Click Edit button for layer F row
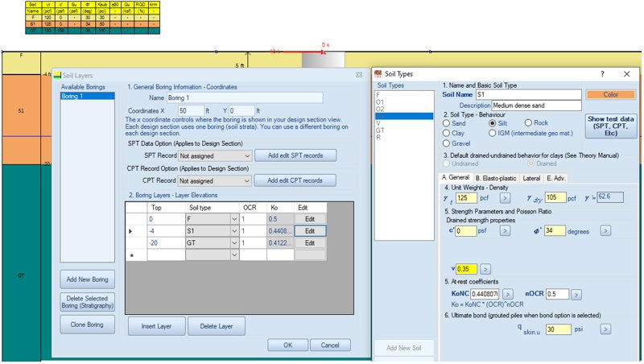 pos(310,219)
